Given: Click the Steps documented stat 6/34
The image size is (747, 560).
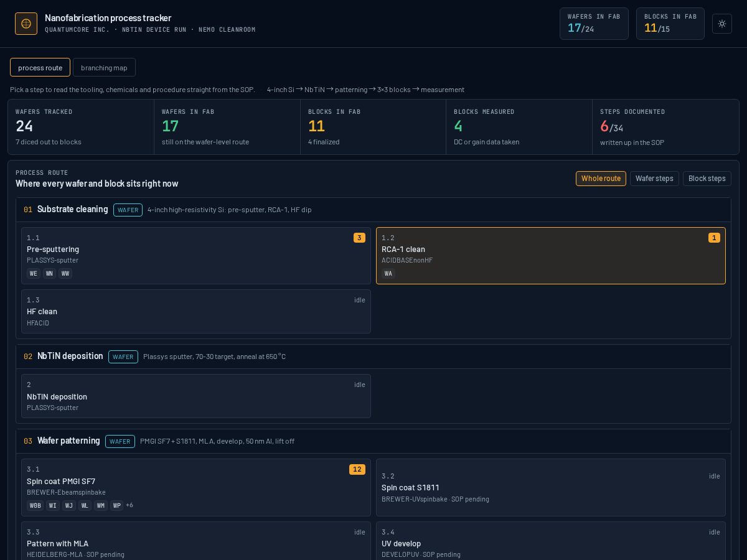Looking at the screenshot, I should 665,127.
